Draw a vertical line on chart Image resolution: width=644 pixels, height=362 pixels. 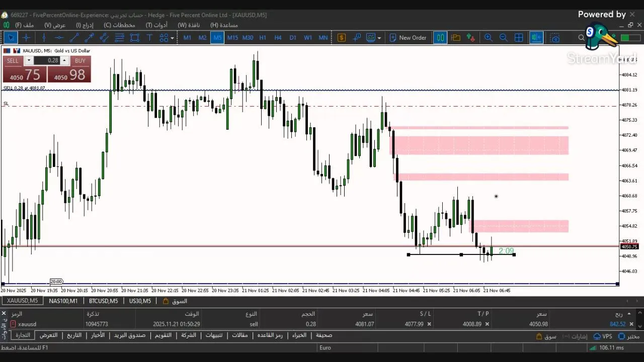tap(44, 38)
